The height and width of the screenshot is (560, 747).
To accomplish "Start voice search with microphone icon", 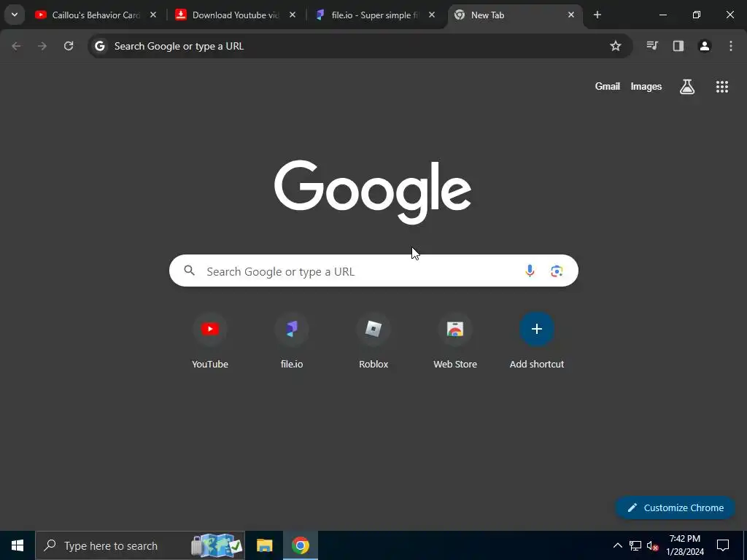I will click(x=530, y=271).
